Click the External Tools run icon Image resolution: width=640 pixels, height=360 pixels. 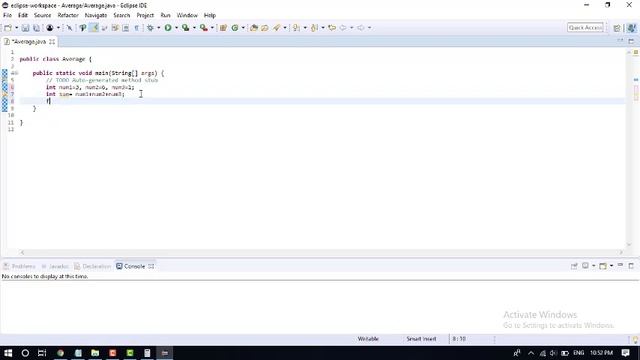204,28
